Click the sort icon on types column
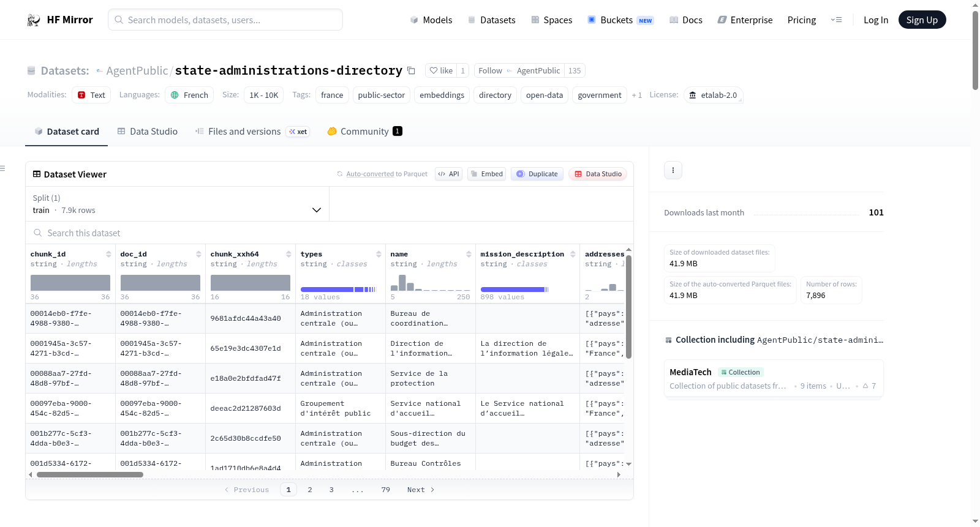 379,254
